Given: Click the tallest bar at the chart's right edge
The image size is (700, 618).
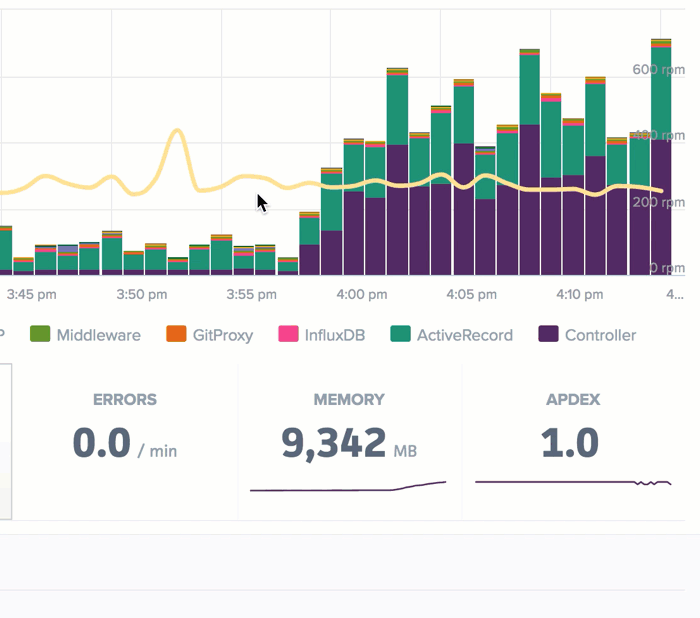Looking at the screenshot, I should (x=661, y=157).
